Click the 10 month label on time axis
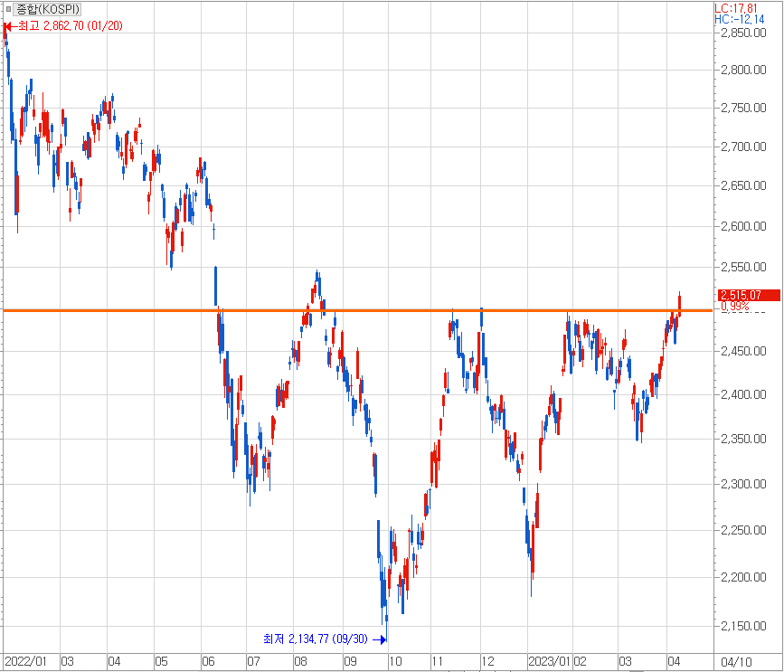Image resolution: width=784 pixels, height=672 pixels. pyautogui.click(x=395, y=661)
